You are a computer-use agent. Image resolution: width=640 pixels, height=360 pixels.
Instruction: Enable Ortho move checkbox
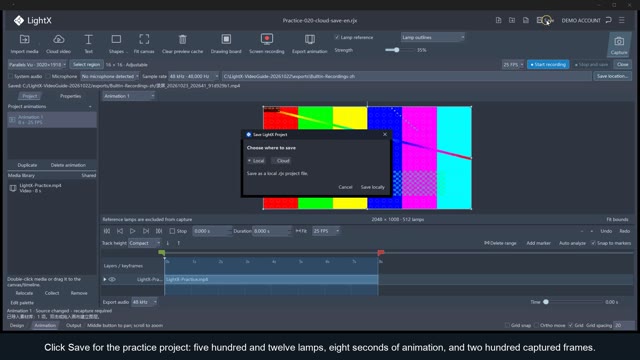(536, 325)
